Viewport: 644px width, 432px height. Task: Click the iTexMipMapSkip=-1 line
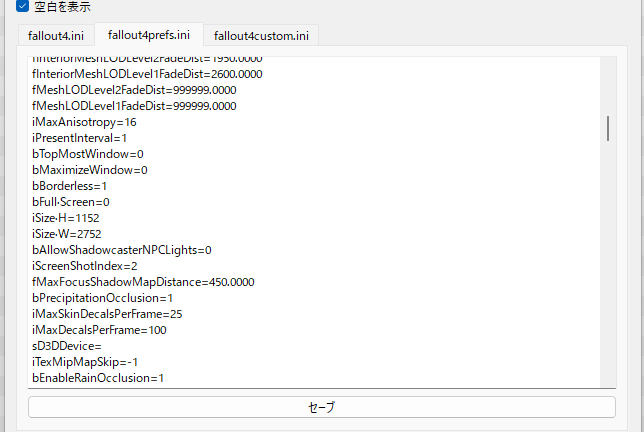click(x=85, y=362)
